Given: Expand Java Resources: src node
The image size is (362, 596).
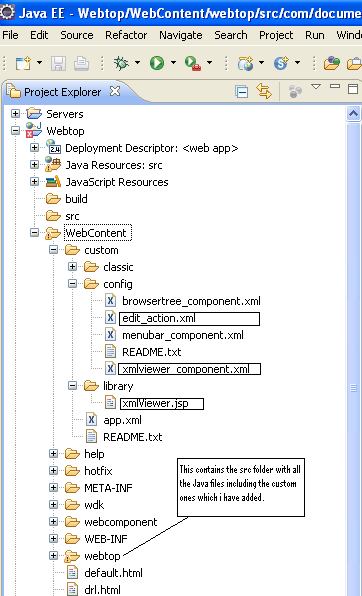Looking at the screenshot, I should (x=34, y=165).
